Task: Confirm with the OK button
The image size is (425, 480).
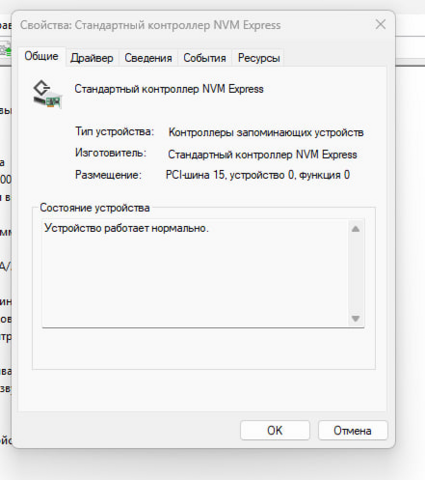Action: [275, 430]
